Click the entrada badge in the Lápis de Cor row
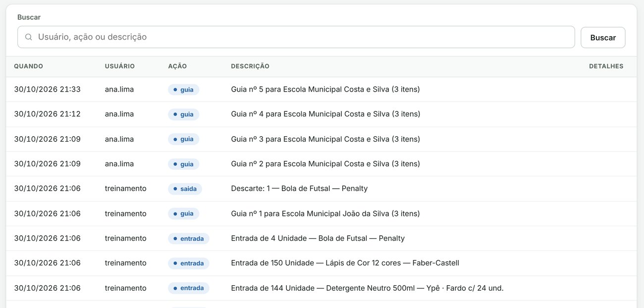Screen dimensions: 644x308 pyautogui.click(x=189, y=263)
